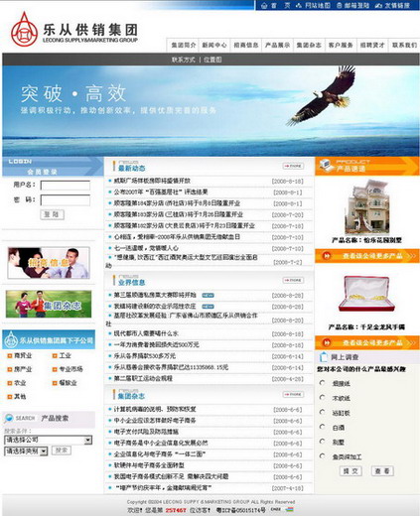Click the arrow icon under the bracelet product

(x=327, y=342)
